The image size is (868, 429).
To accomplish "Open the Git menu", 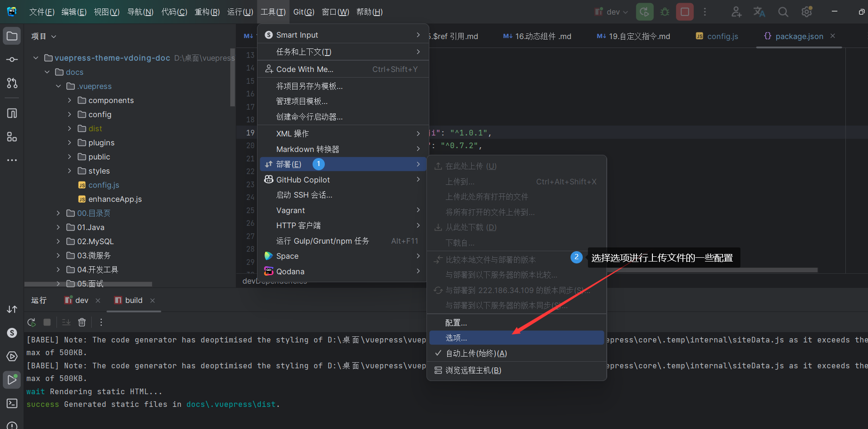I will (x=304, y=12).
